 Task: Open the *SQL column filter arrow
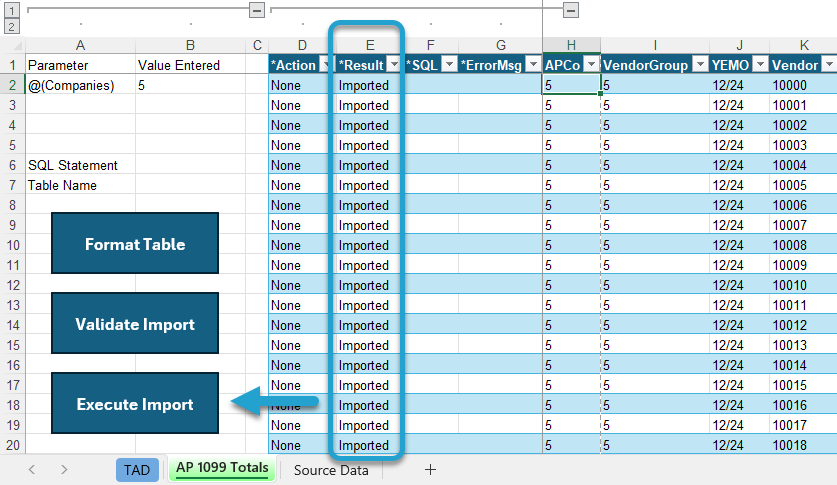coord(449,65)
